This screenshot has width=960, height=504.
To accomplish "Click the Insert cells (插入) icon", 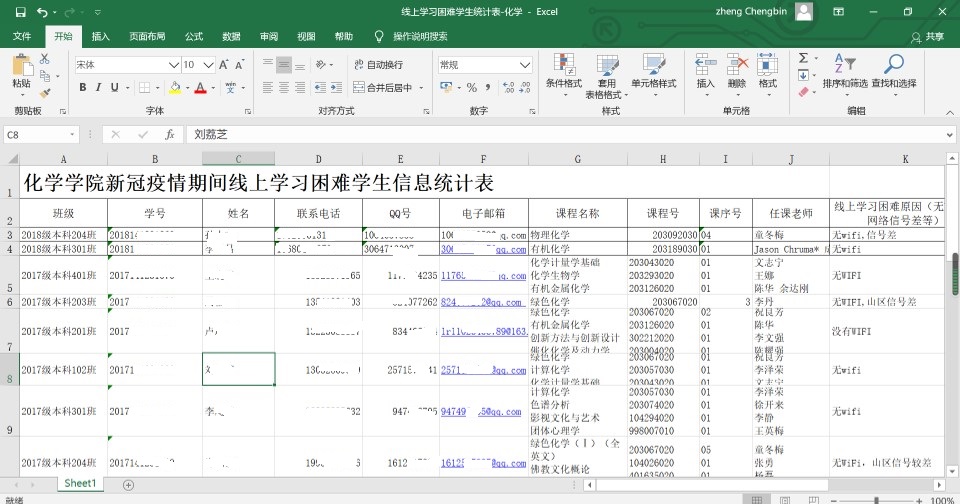I will coord(706,70).
